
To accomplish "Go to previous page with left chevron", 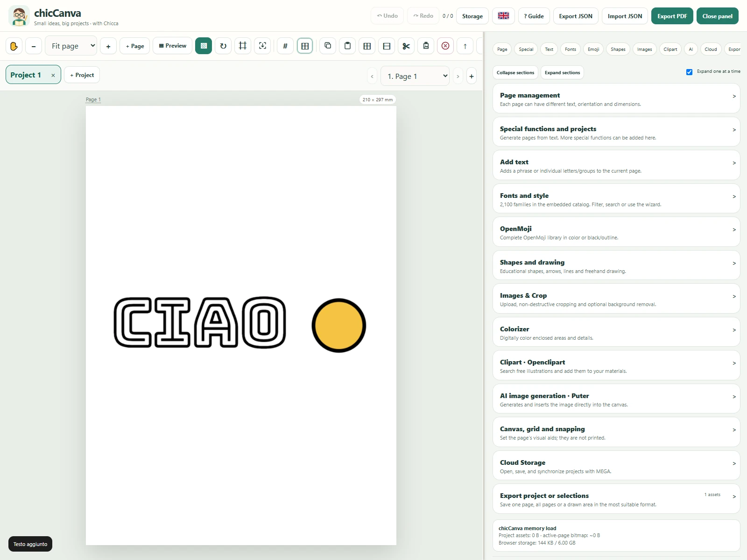I will [372, 76].
